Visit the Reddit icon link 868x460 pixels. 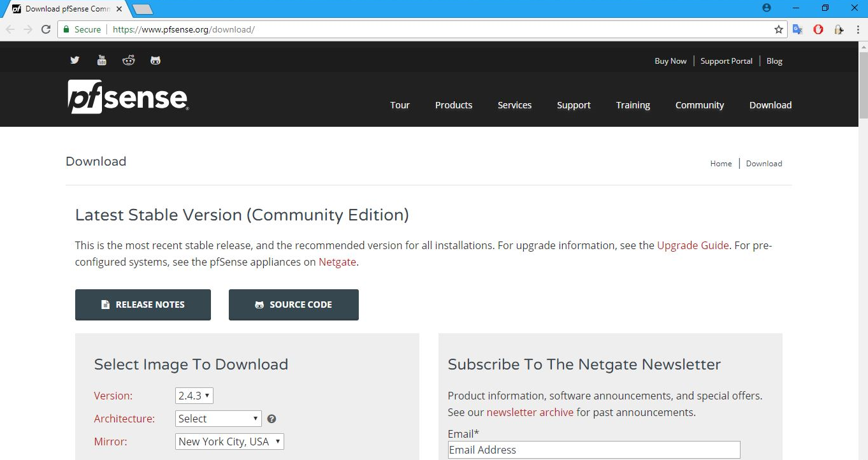[129, 61]
